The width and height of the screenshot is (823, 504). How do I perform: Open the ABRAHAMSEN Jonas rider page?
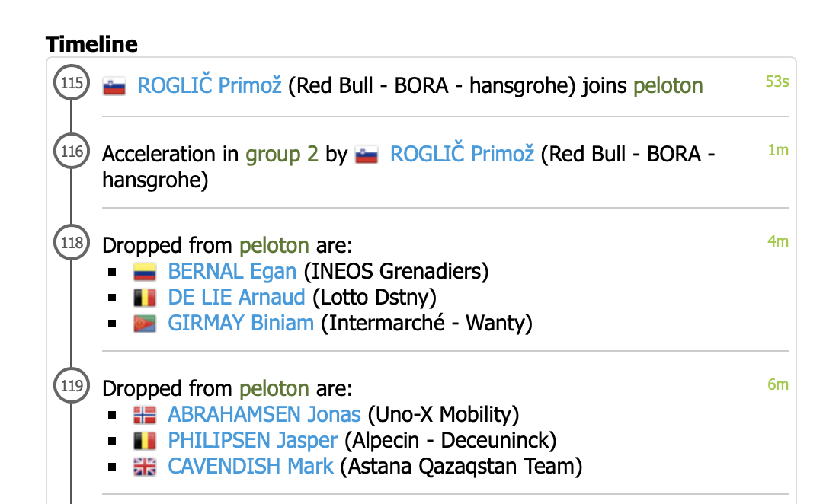(264, 414)
